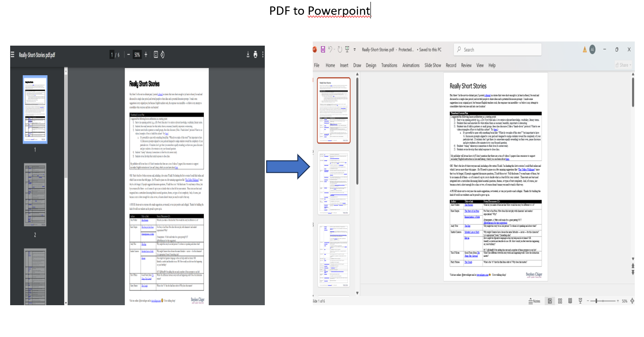Switch to the Insert ribbon tab

tap(344, 65)
